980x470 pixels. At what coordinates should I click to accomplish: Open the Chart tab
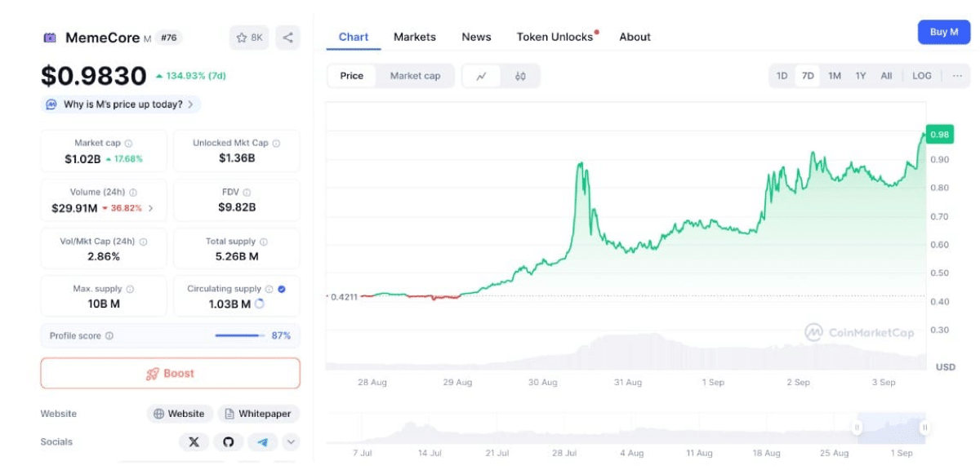coord(354,37)
